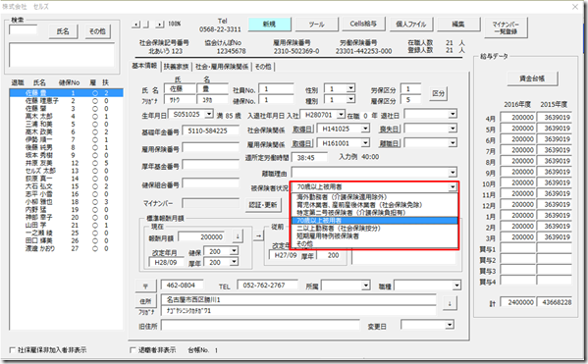This screenshot has width=588, height=364.
Task: Open the 性別 dropdown
Action: (350, 88)
